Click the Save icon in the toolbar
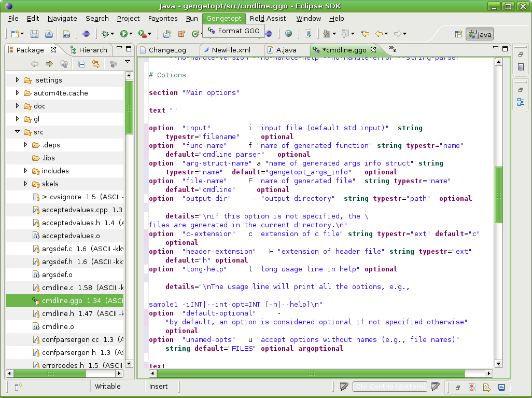 tap(34, 34)
